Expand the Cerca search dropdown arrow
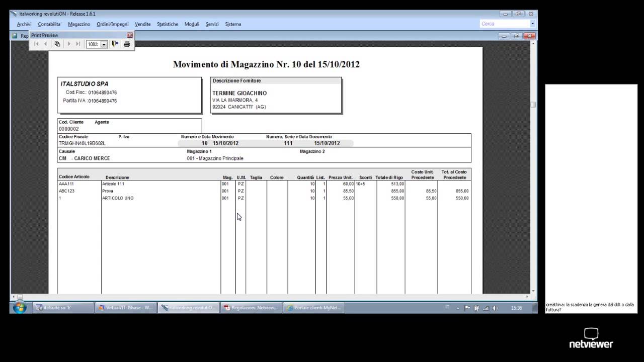 click(533, 24)
